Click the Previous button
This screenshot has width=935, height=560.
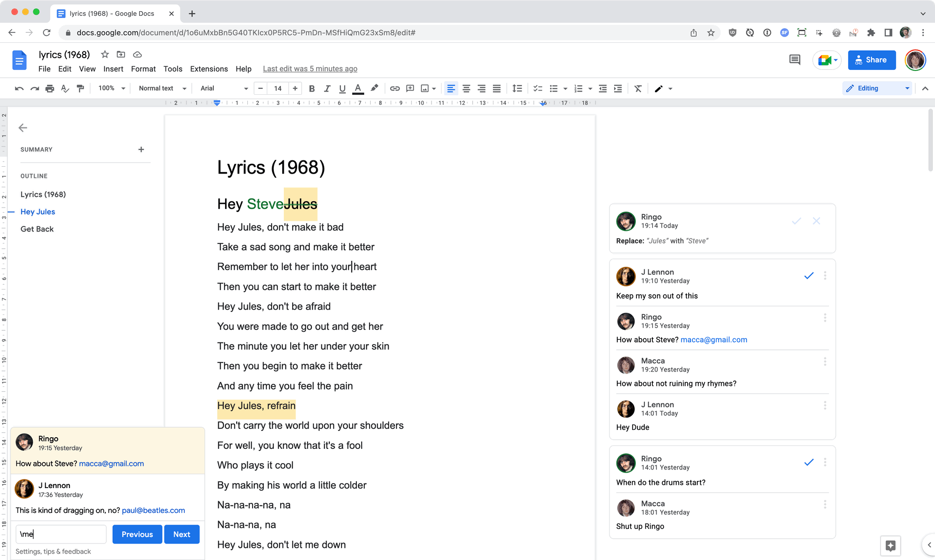(137, 534)
